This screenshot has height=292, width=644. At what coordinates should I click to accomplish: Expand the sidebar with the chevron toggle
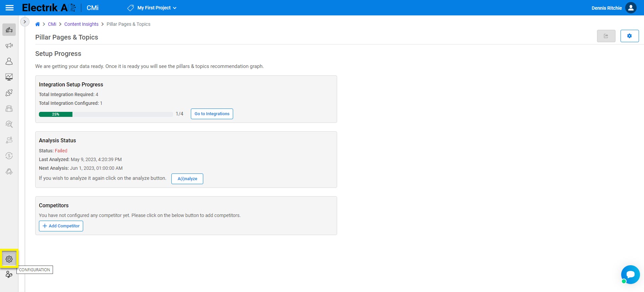click(x=25, y=22)
